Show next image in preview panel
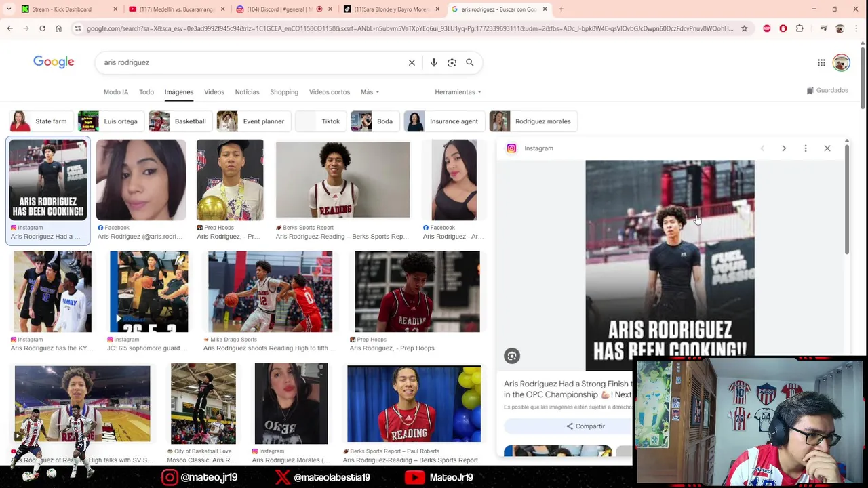The width and height of the screenshot is (868, 488). point(784,148)
